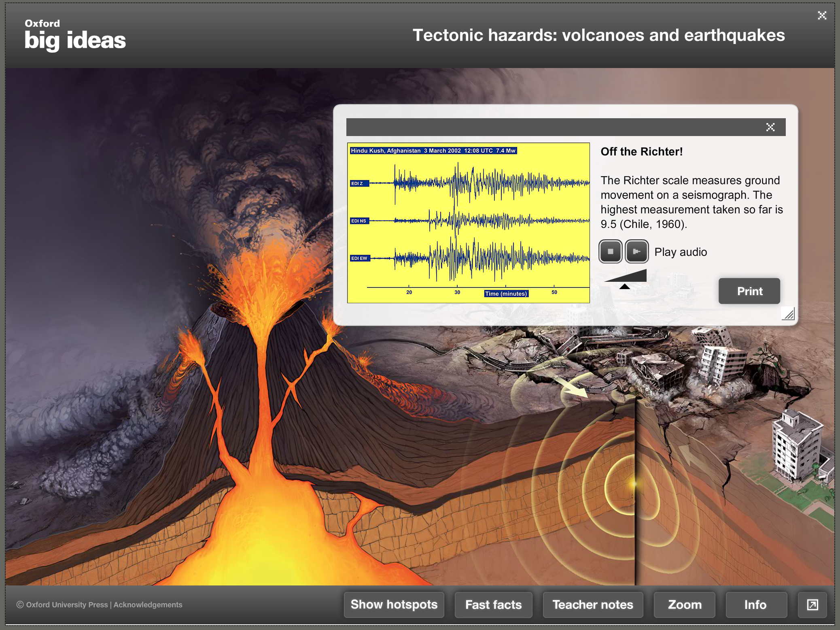840x630 pixels.
Task: Click the popup resize grip corner
Action: (x=788, y=314)
